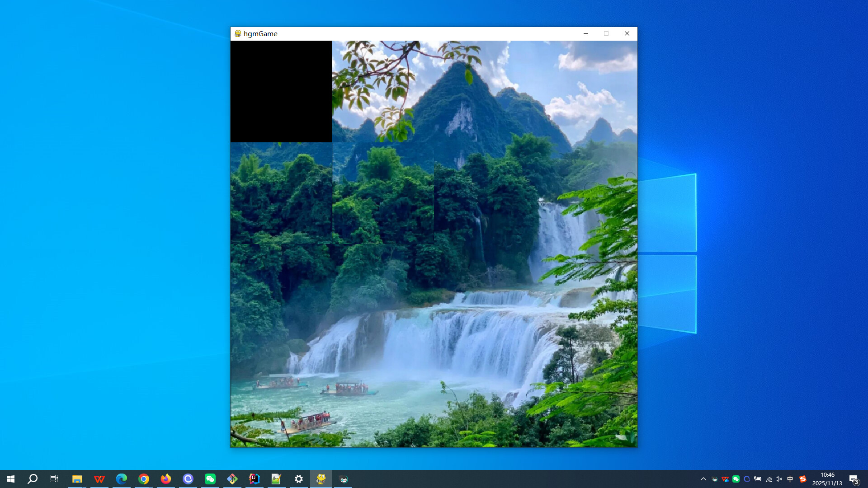Click the Sogou input S tray icon
The width and height of the screenshot is (868, 488).
[x=803, y=479]
